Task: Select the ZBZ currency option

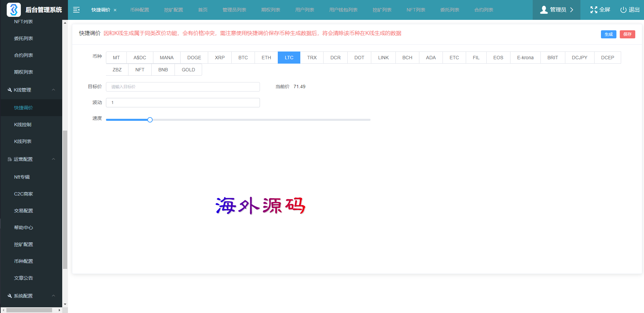Action: (117, 70)
